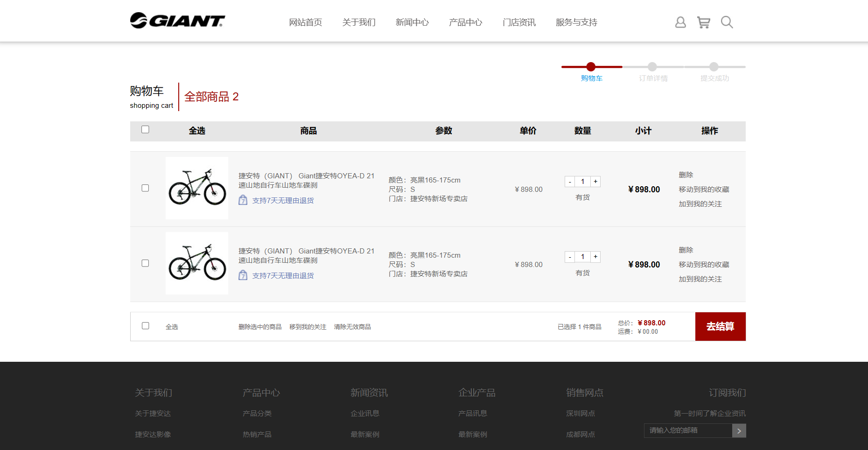Delete the second cart item
This screenshot has width=868, height=450.
click(x=686, y=250)
